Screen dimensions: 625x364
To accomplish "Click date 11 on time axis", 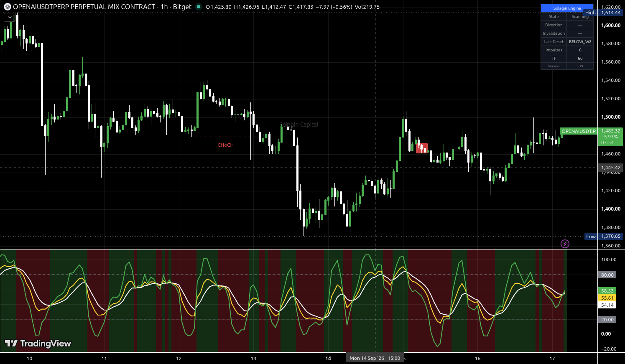I will tap(104, 359).
